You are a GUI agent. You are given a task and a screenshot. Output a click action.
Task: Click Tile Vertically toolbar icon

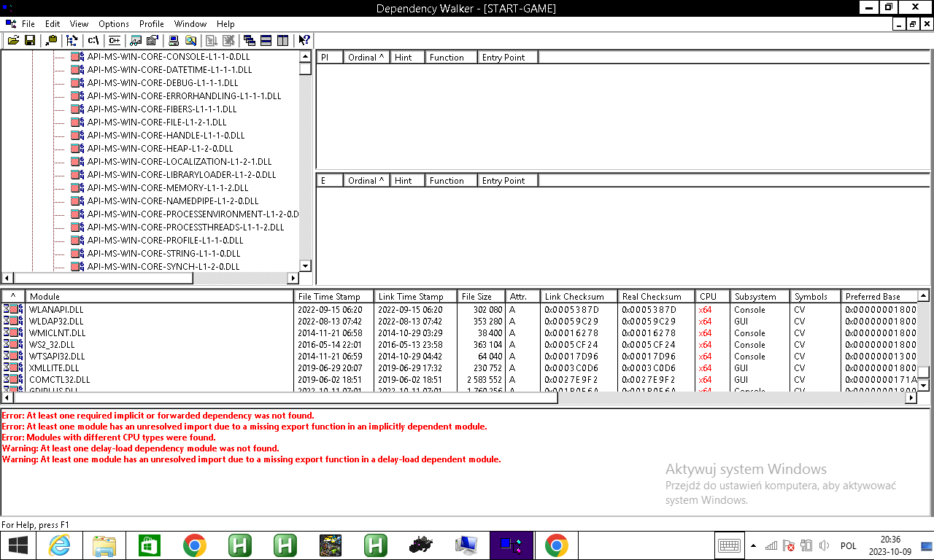tap(283, 40)
